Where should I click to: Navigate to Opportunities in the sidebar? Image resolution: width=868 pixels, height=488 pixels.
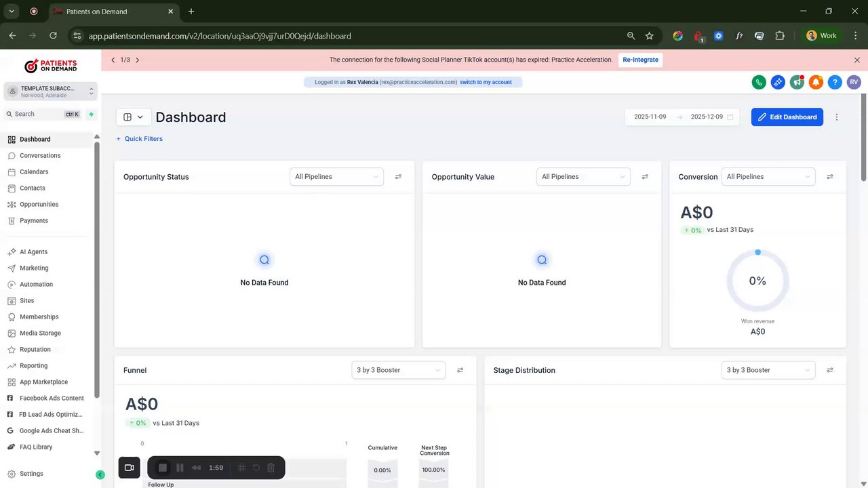39,205
